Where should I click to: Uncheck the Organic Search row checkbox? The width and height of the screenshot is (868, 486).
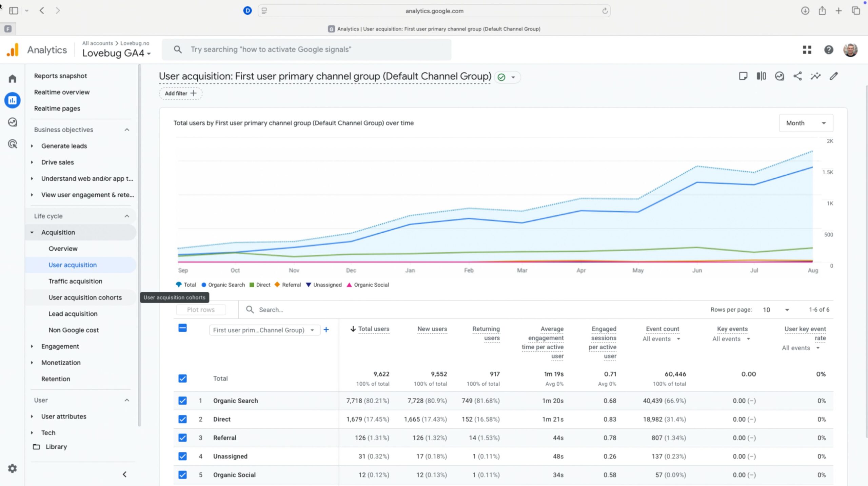click(x=182, y=401)
